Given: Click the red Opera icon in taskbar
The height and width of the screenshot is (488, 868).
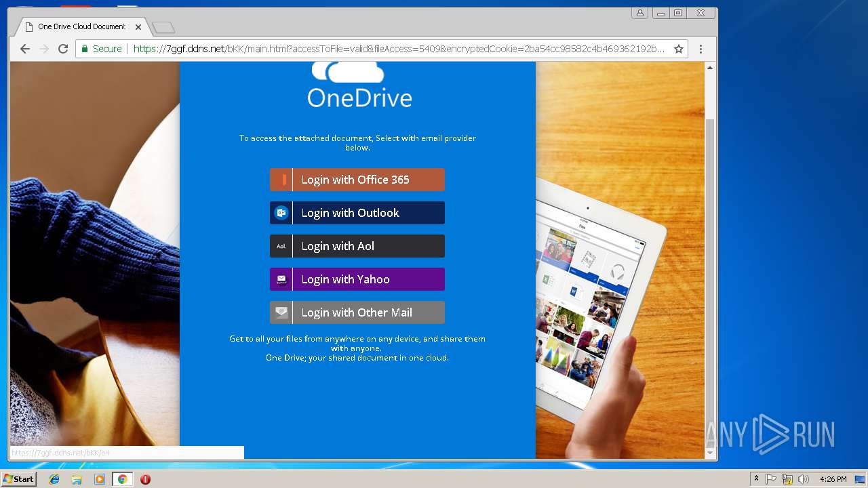Looking at the screenshot, I should point(145,479).
